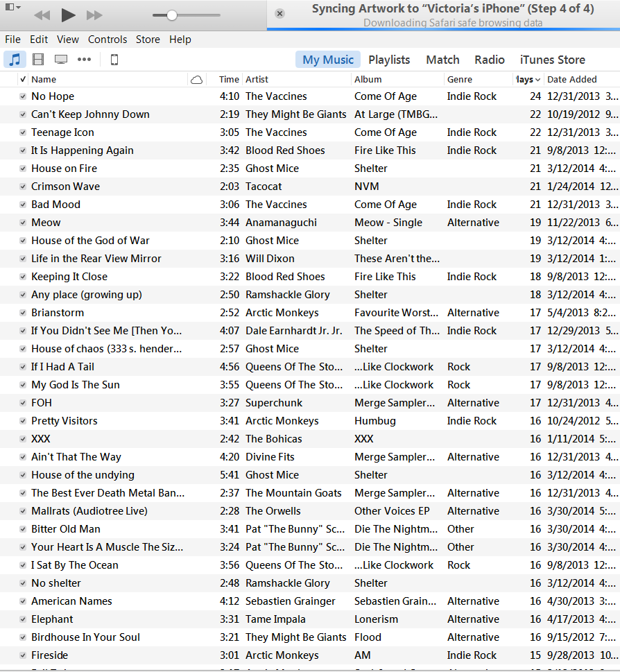Open the Help menu

[x=180, y=40]
